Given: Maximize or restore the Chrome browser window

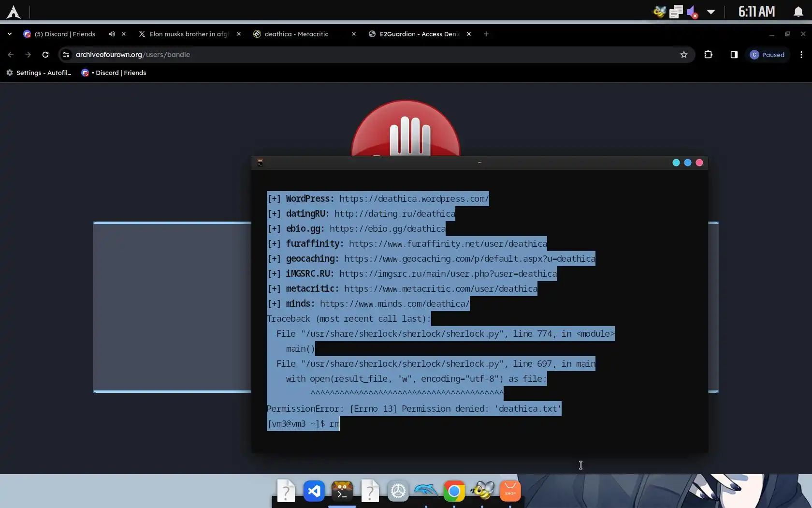Looking at the screenshot, I should pos(787,34).
